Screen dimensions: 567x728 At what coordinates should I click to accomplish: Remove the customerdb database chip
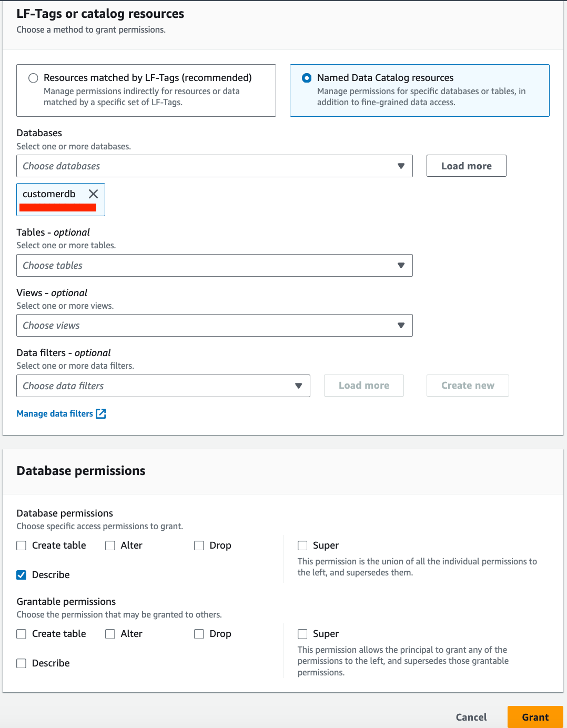tap(94, 194)
